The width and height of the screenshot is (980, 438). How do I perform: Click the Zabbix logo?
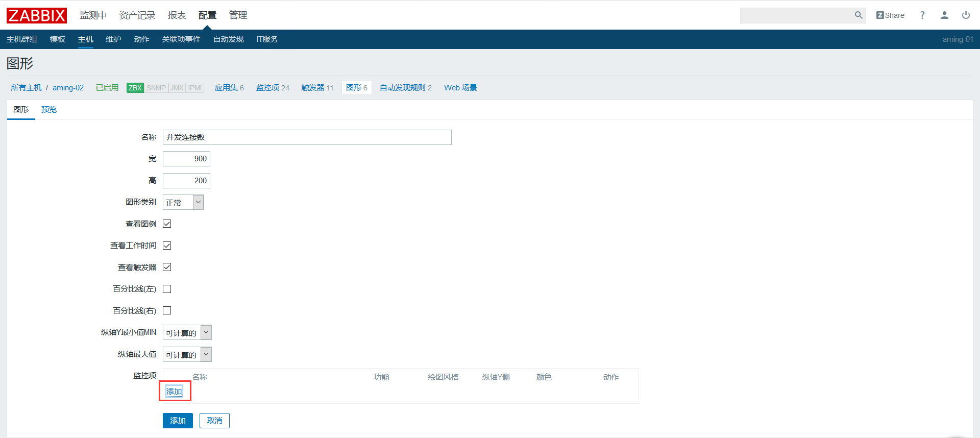click(37, 15)
